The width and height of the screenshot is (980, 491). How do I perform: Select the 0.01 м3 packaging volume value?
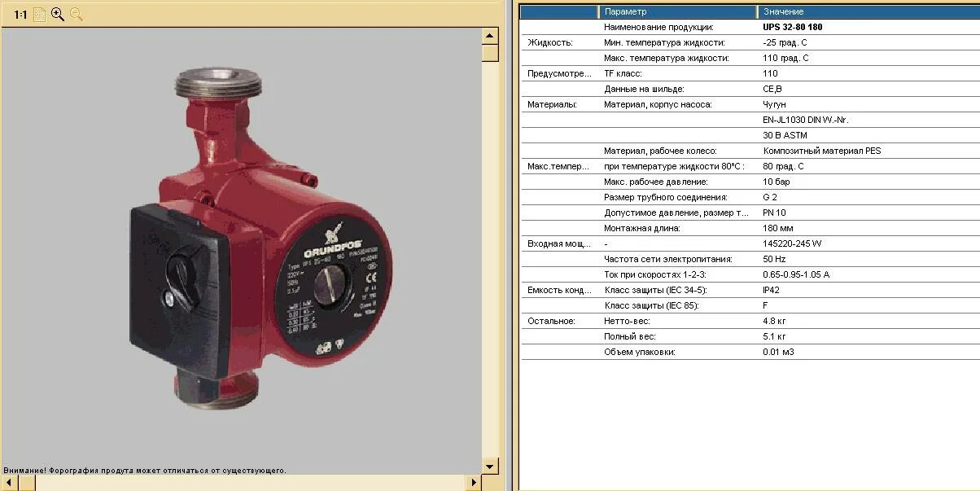(x=778, y=352)
